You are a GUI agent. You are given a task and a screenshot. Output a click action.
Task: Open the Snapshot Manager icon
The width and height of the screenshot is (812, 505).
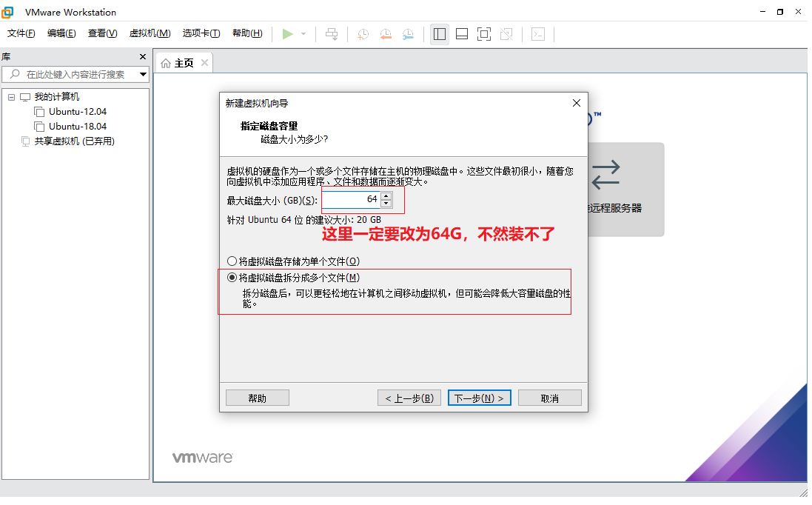[408, 34]
